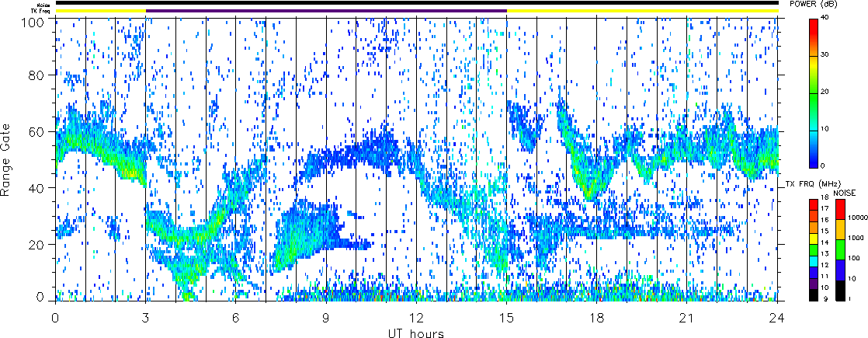
Task: Click the black Noise bar above the plot
Action: 416,3
